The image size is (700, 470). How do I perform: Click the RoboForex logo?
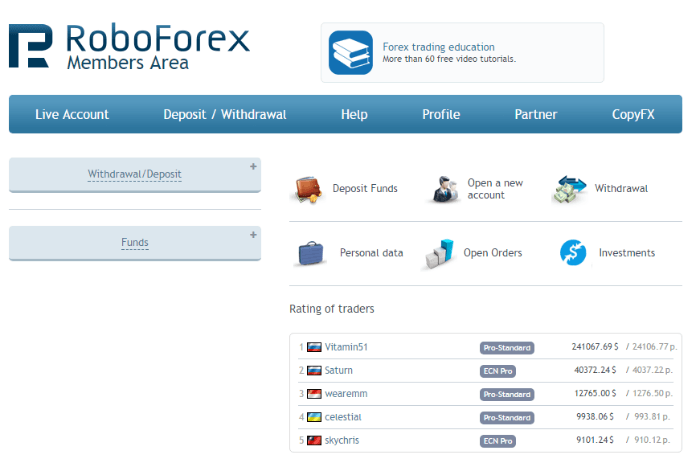coord(129,46)
